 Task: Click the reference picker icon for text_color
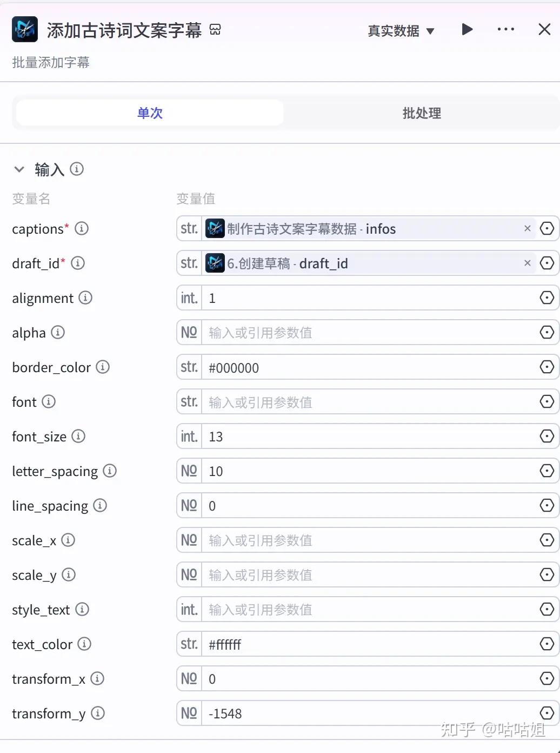coord(546,644)
